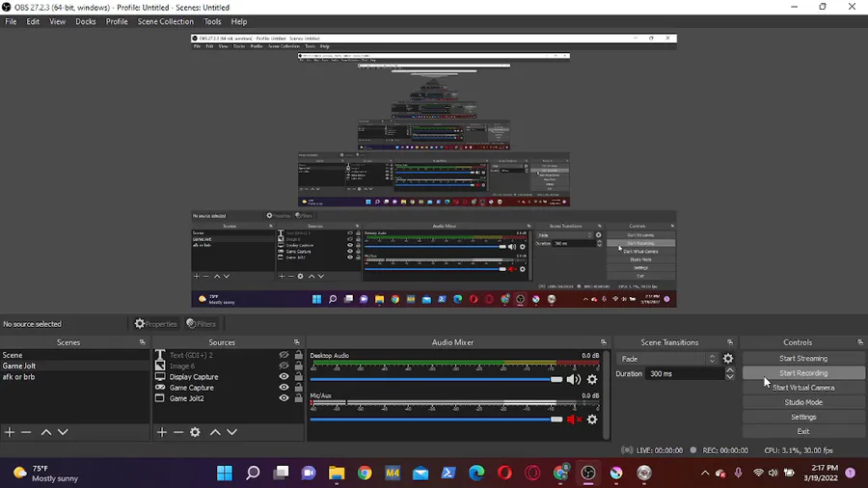The width and height of the screenshot is (868, 488).
Task: Open Microsoft Edge from taskbar
Action: click(x=476, y=474)
